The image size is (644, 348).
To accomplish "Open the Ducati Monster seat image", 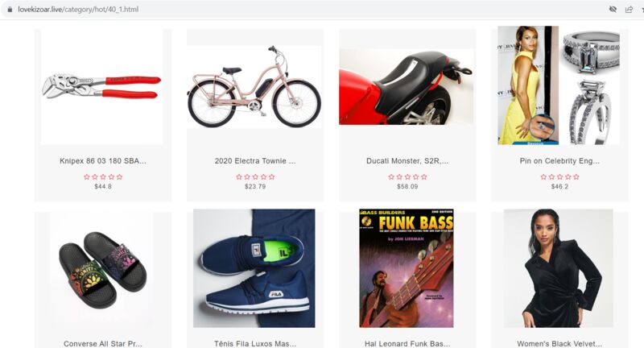I will (407, 87).
